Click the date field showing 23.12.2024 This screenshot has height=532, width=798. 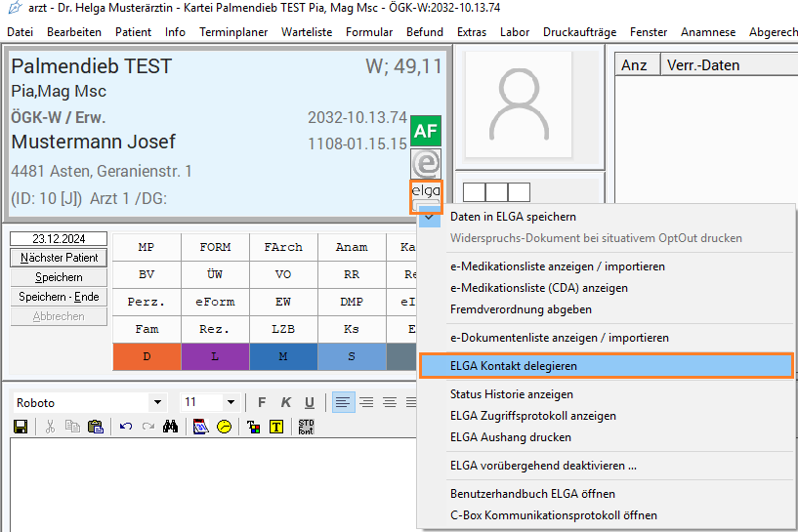point(59,238)
